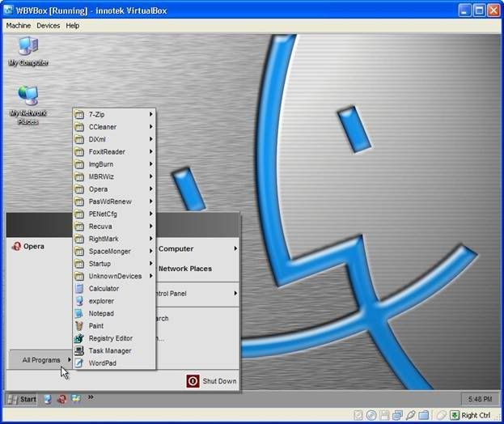Open the Help menu
This screenshot has width=504, height=424.
(73, 26)
